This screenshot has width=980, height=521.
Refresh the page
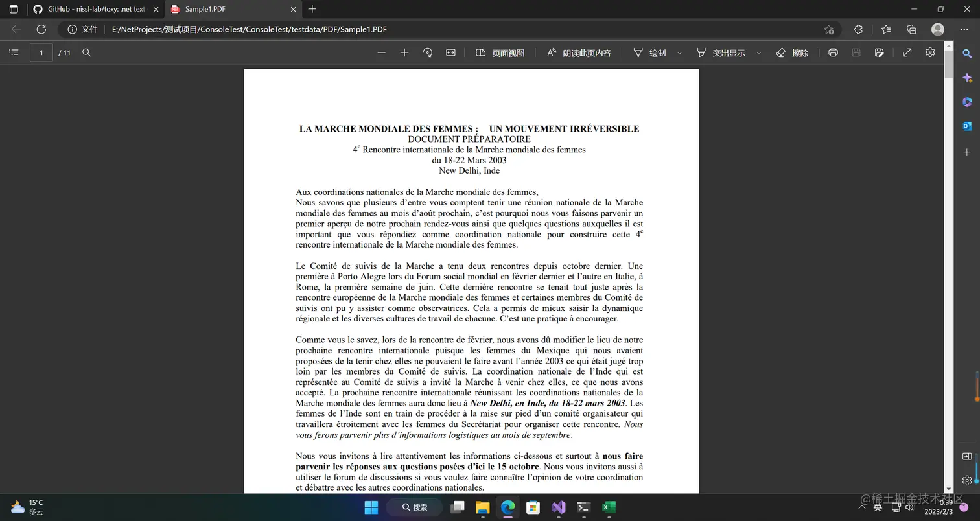[41, 29]
